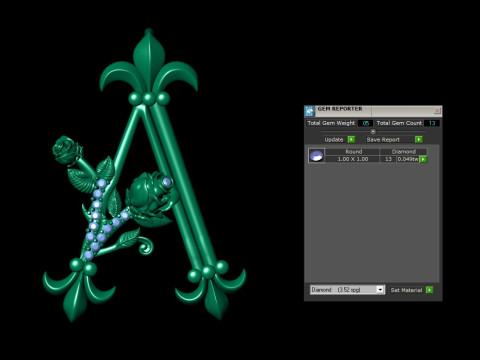
Task: Click the 'GEM REPORTER' title text
Action: point(340,109)
